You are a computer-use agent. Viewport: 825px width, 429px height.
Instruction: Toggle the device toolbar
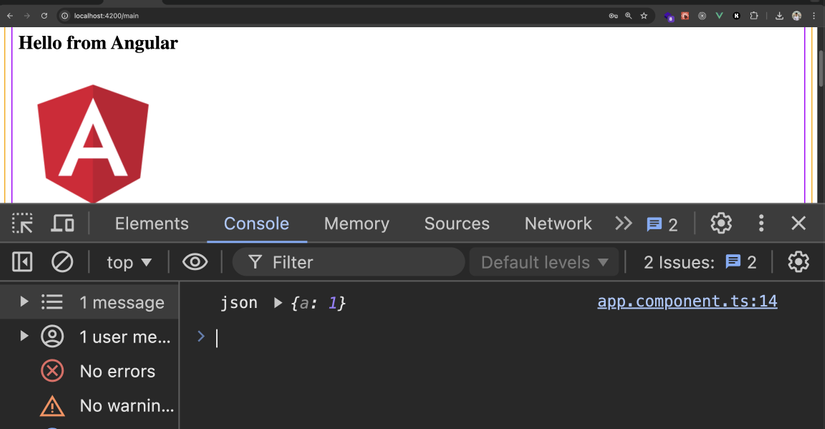tap(62, 224)
